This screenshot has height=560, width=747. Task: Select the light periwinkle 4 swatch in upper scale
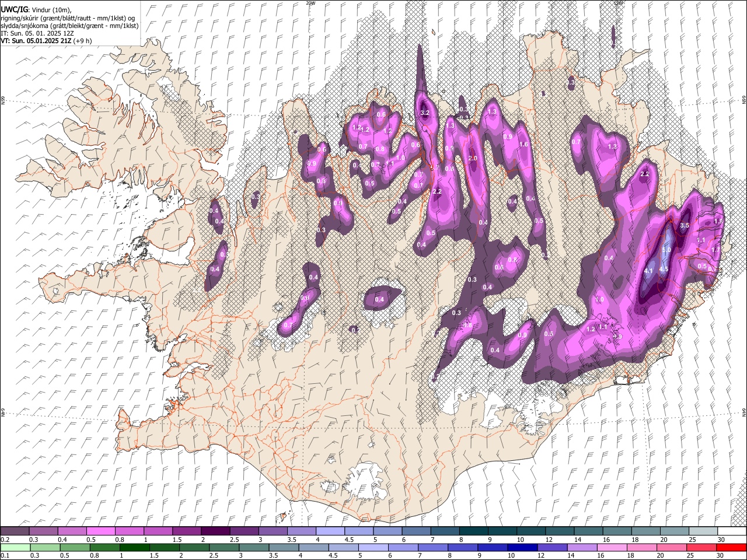[x=330, y=531]
